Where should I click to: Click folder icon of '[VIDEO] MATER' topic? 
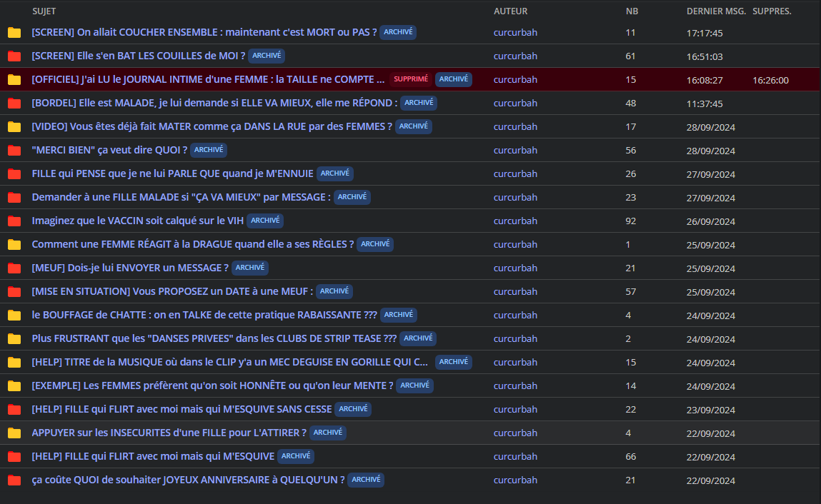[14, 126]
